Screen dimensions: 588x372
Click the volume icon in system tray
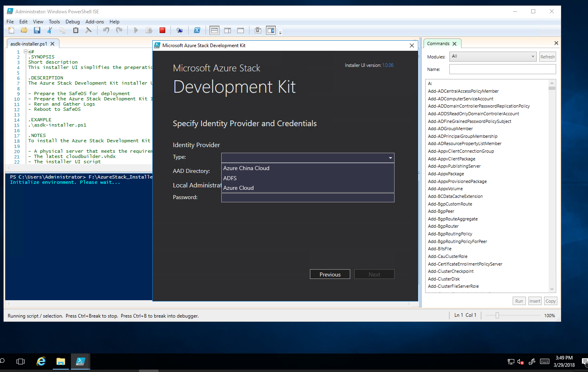pyautogui.click(x=520, y=362)
